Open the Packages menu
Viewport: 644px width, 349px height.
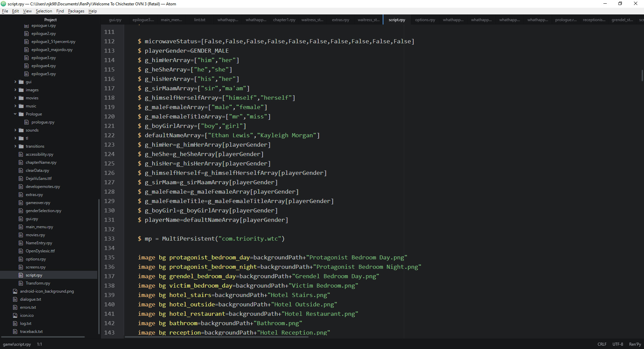coord(76,11)
